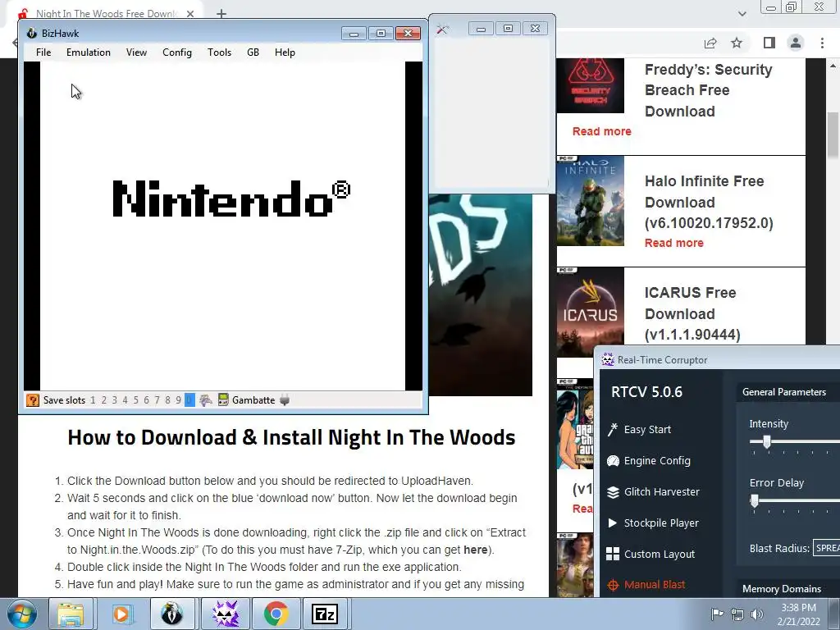The image size is (840, 630).
Task: Open the Chrome profile avatar
Action: (x=796, y=43)
